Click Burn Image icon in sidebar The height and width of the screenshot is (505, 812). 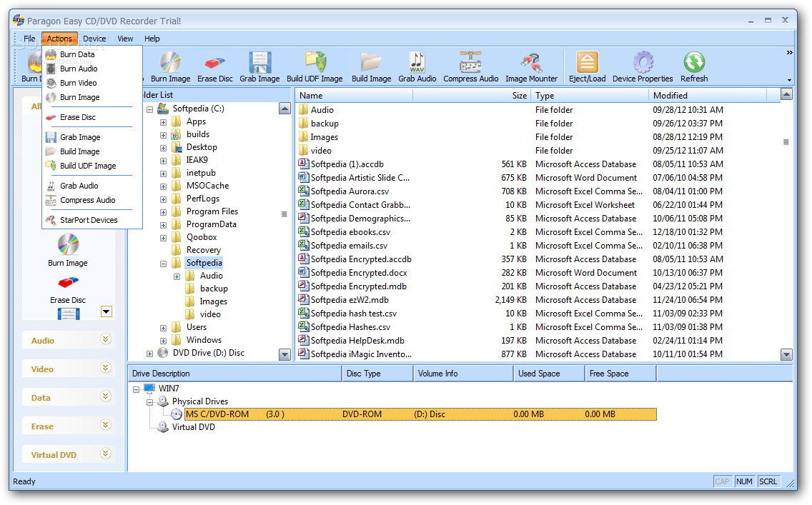click(68, 244)
